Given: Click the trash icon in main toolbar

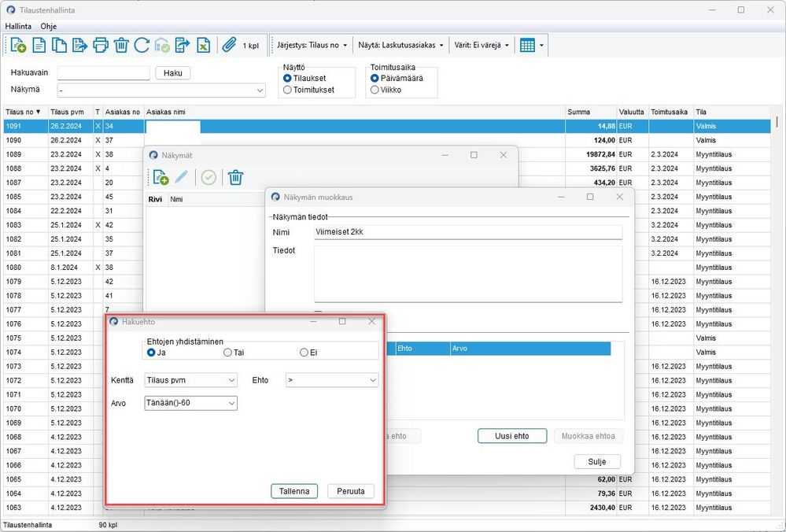Looking at the screenshot, I should pos(121,45).
